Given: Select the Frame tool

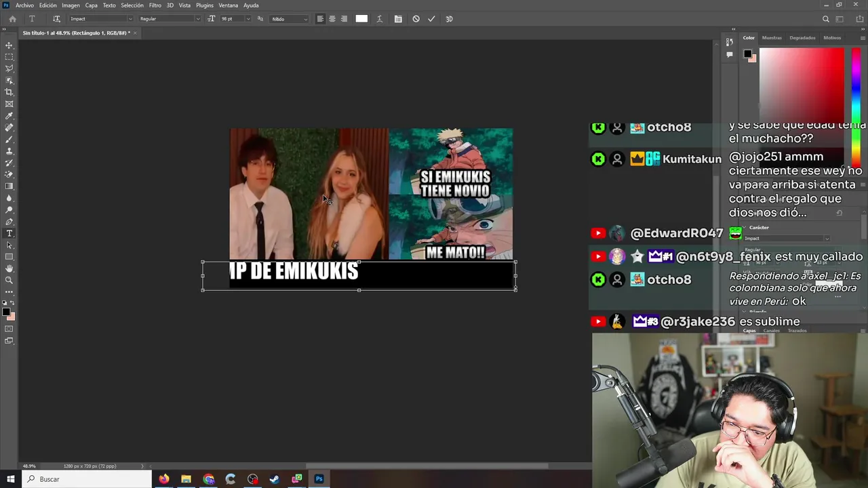Looking at the screenshot, I should (x=9, y=104).
